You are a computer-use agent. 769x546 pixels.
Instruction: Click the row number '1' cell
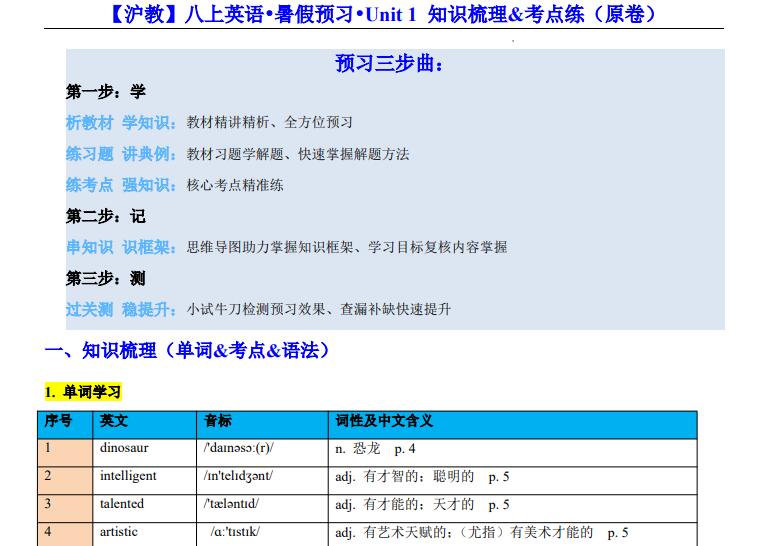pyautogui.click(x=65, y=453)
